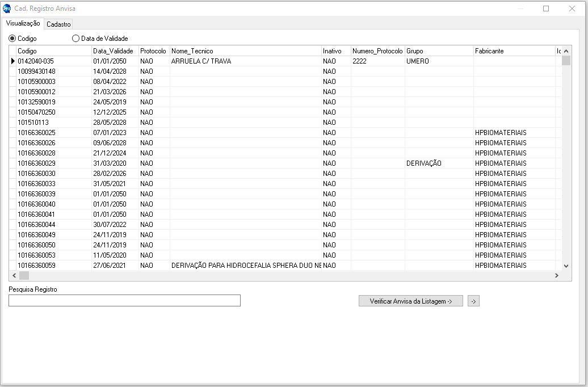This screenshot has height=387, width=588.
Task: Select row with code 10166360029
Action: point(36,163)
